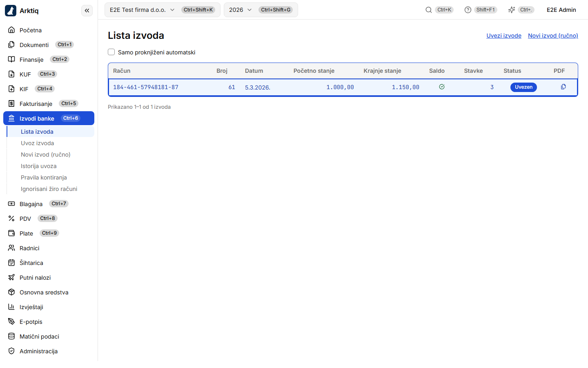Open the 2026 year dropdown

point(261,10)
